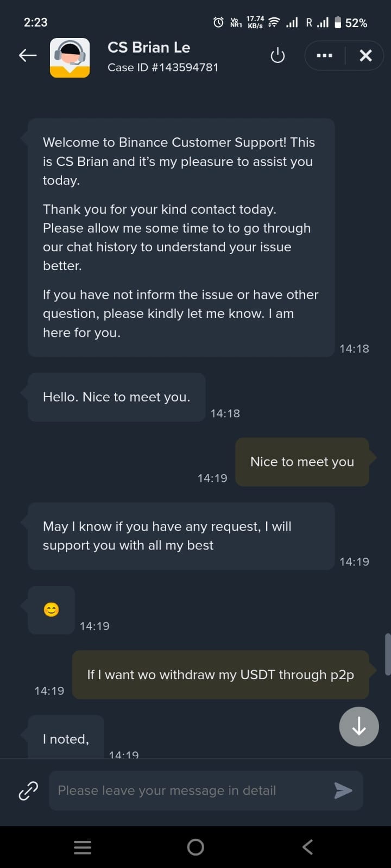Viewport: 391px width, 868px height.
Task: Tap the smiley emoji message bubble
Action: (x=51, y=610)
